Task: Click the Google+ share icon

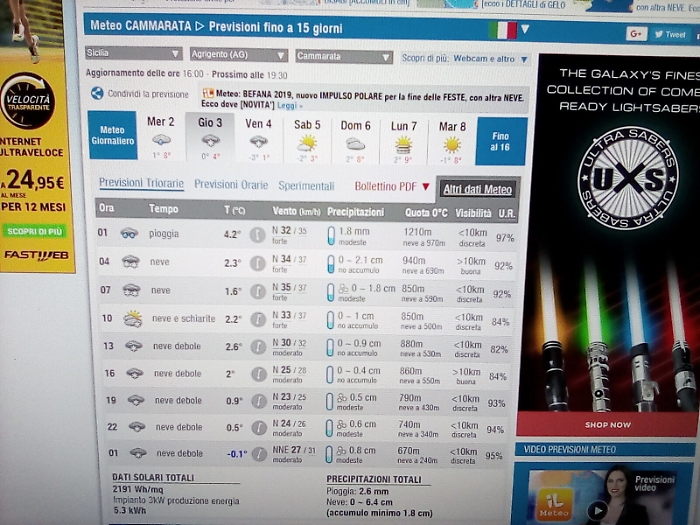Action: [636, 33]
